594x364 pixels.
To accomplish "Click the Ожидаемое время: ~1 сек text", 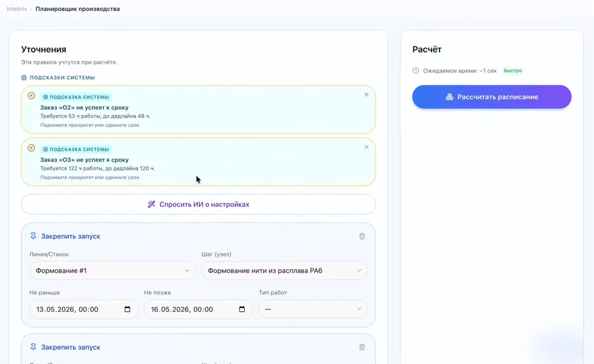I will coord(460,71).
